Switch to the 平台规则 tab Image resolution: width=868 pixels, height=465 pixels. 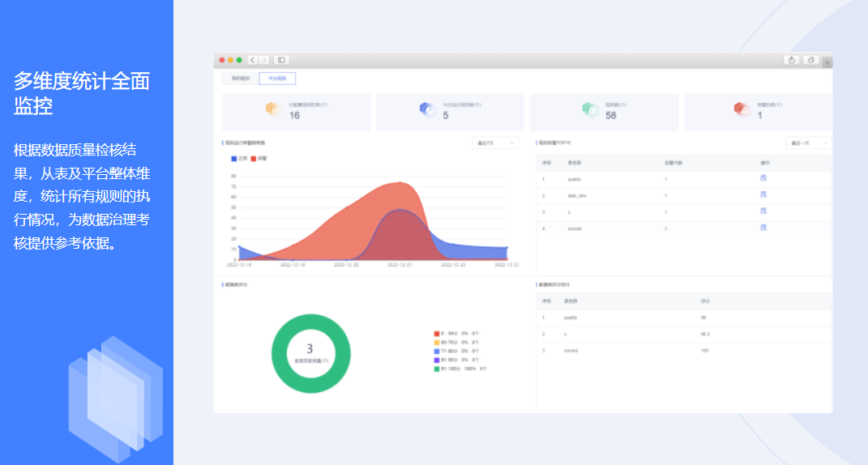click(277, 79)
